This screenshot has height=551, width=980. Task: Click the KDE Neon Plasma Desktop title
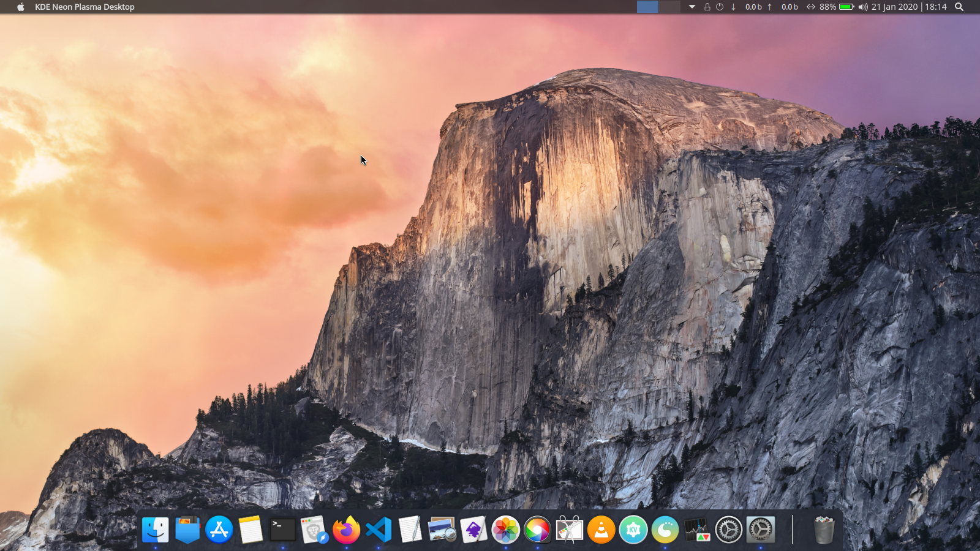pyautogui.click(x=85, y=7)
